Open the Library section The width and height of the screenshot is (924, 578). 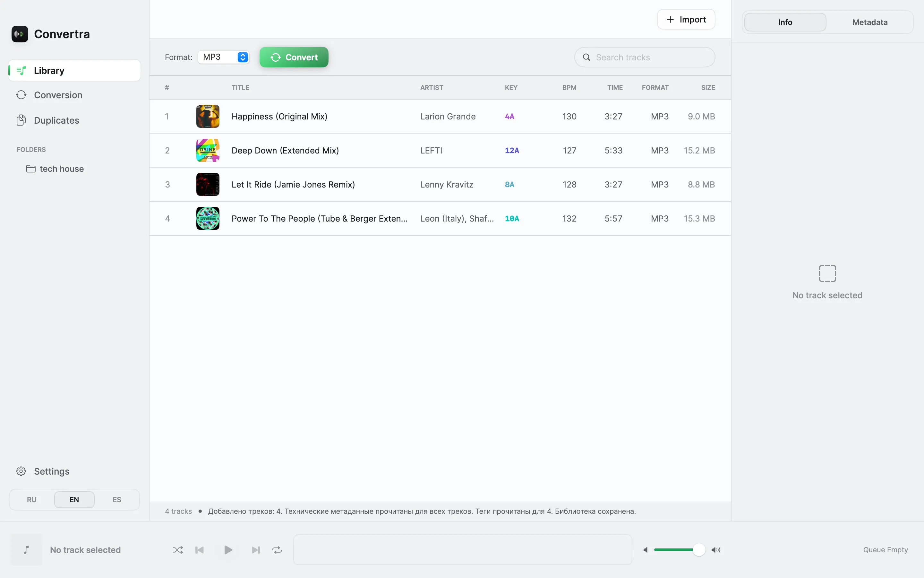click(x=74, y=70)
